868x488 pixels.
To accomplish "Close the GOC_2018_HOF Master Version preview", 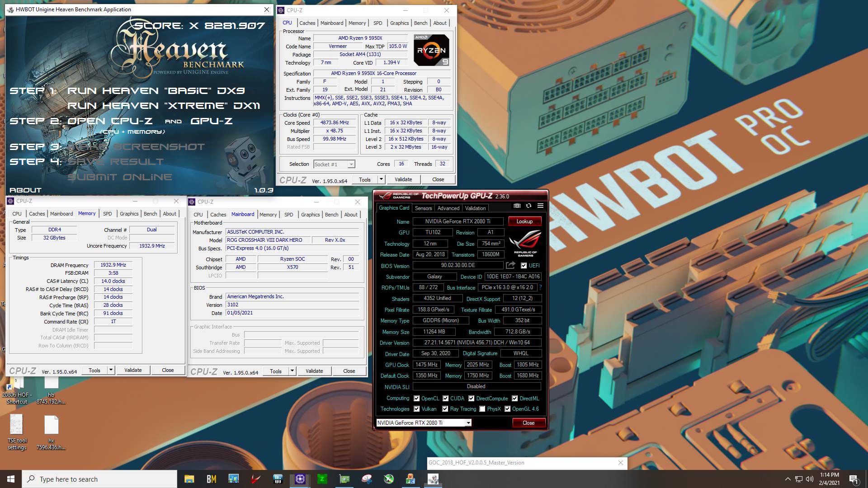I will [621, 463].
